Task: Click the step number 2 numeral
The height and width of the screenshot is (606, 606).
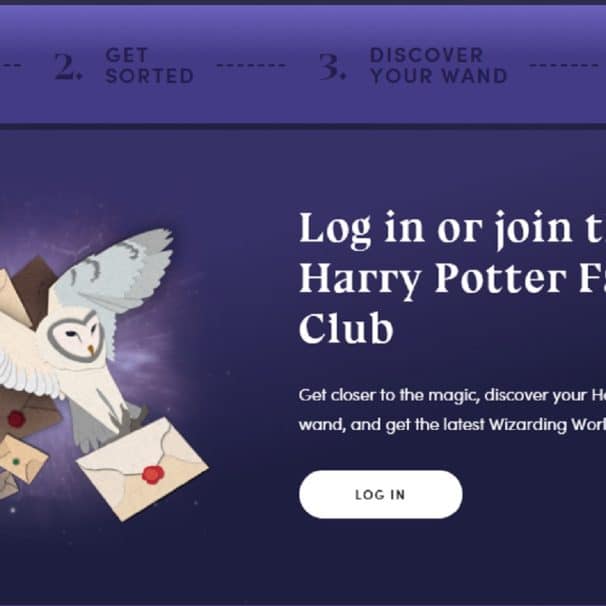Action: pyautogui.click(x=68, y=66)
